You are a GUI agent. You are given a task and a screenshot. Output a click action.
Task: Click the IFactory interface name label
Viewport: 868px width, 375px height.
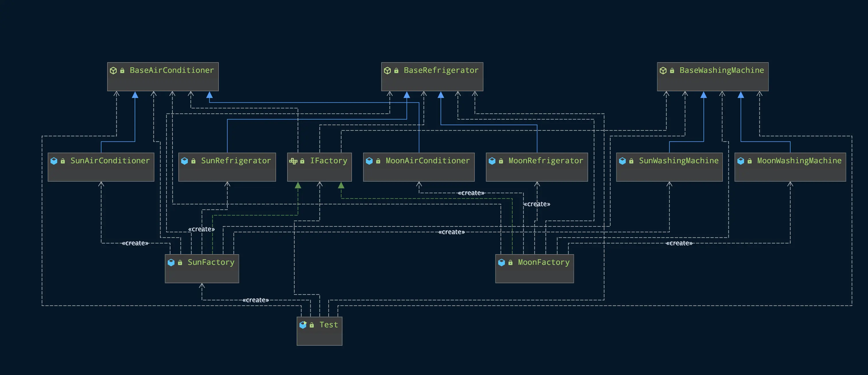click(x=329, y=161)
